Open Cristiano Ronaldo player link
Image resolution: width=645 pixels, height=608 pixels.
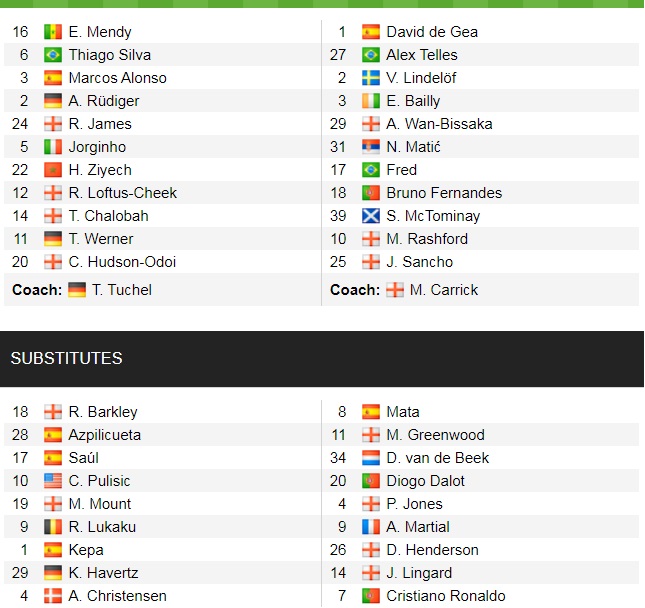click(x=445, y=596)
